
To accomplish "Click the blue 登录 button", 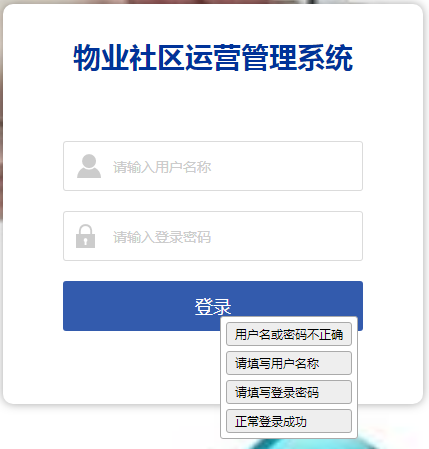I will pos(143,306).
